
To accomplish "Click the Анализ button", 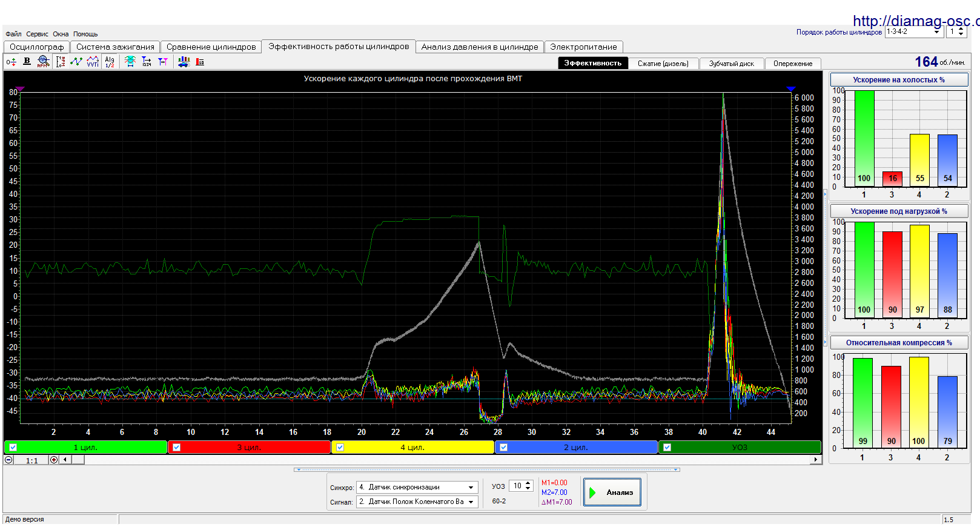I will (x=612, y=492).
